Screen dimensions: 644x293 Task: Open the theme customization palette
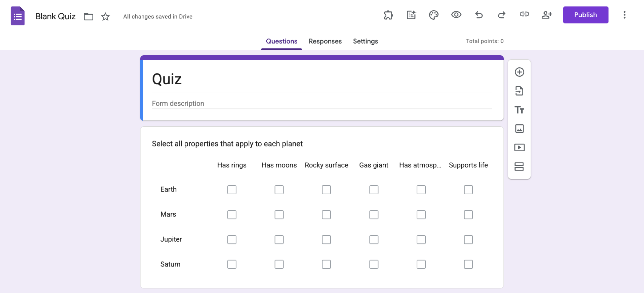click(433, 15)
